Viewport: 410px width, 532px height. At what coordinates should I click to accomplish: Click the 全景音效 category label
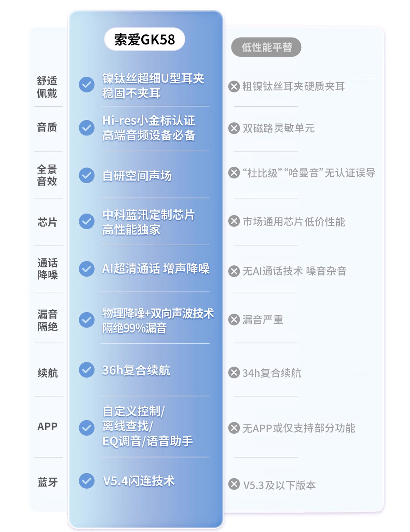click(47, 175)
